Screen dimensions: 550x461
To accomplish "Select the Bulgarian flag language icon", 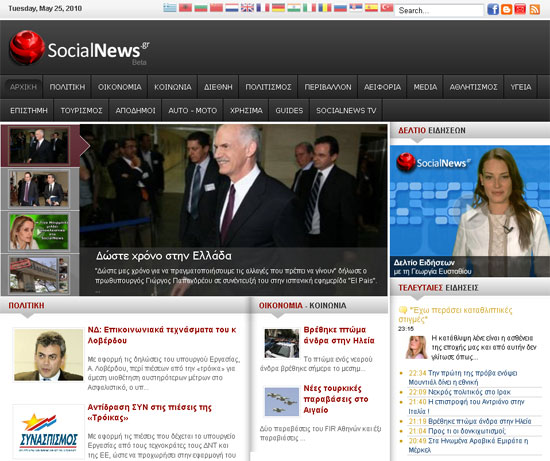I will pyautogui.click(x=201, y=8).
